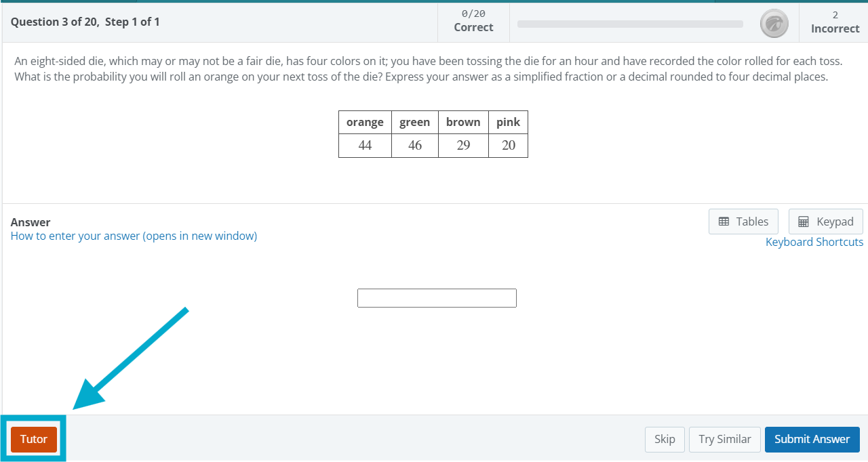
Task: Click the orange Tutor button
Action: point(34,439)
